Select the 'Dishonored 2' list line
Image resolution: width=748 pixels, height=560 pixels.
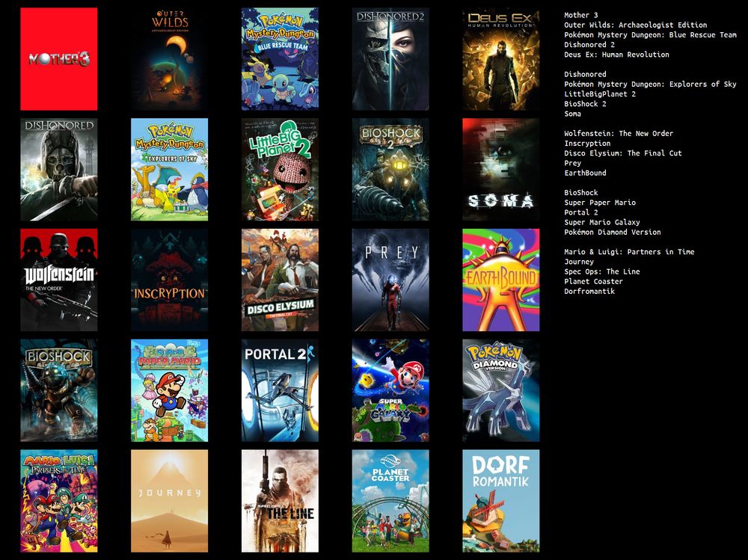(x=589, y=45)
